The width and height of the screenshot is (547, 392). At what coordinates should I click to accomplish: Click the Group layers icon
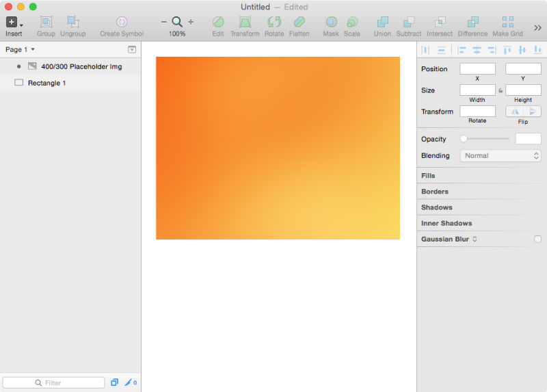click(46, 23)
